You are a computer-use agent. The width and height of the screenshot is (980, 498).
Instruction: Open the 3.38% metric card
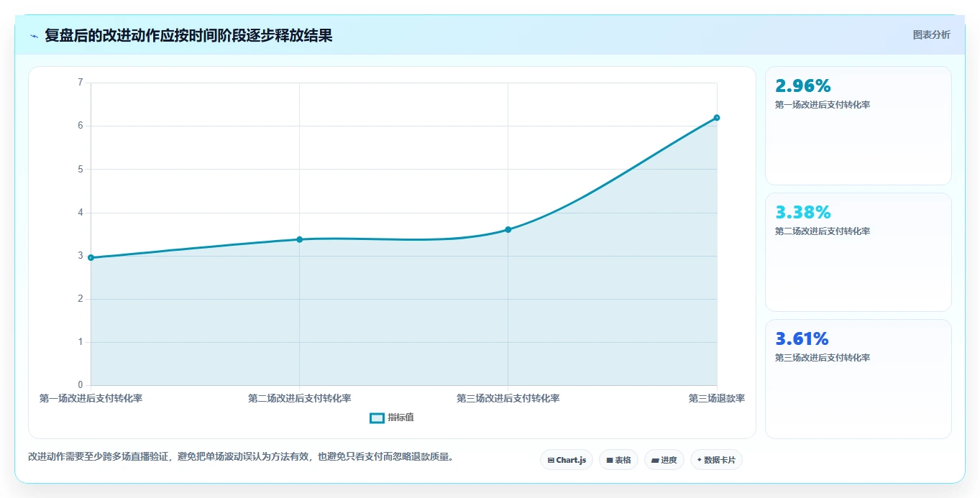pos(858,252)
